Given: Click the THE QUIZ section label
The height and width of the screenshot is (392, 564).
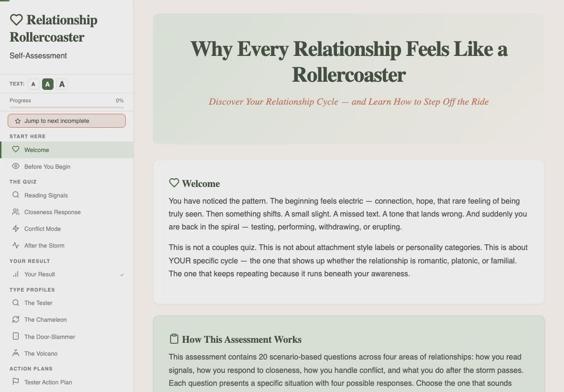Looking at the screenshot, I should point(23,182).
